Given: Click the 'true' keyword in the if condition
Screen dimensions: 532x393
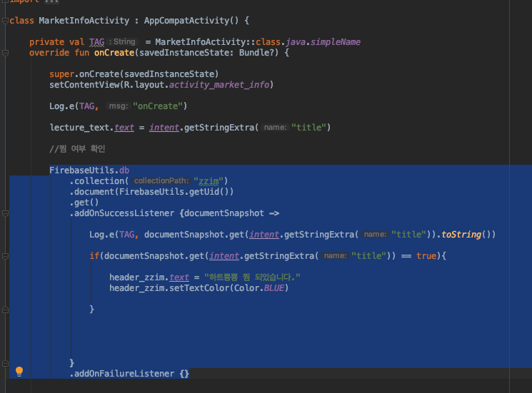Looking at the screenshot, I should pos(426,256).
